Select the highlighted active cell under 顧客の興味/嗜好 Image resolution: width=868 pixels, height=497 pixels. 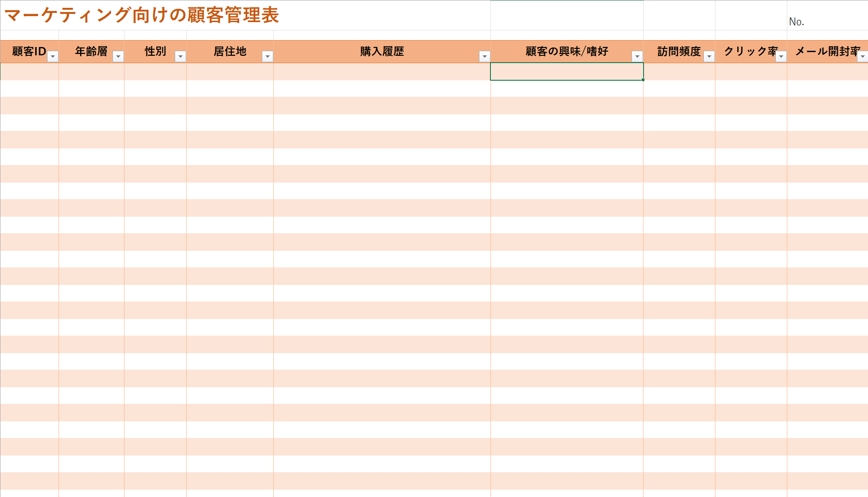click(567, 71)
